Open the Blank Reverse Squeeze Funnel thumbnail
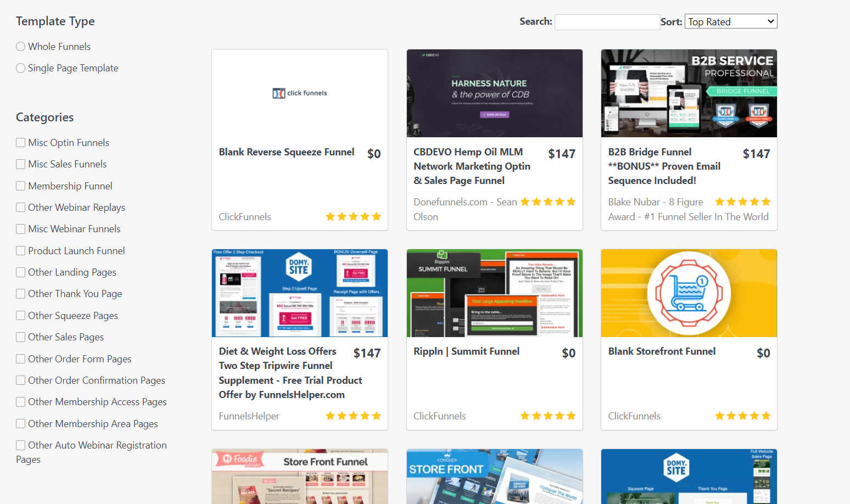 click(300, 93)
